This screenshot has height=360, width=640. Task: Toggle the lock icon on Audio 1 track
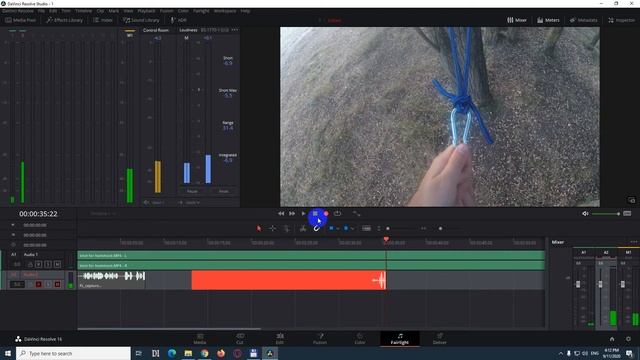tap(30, 264)
